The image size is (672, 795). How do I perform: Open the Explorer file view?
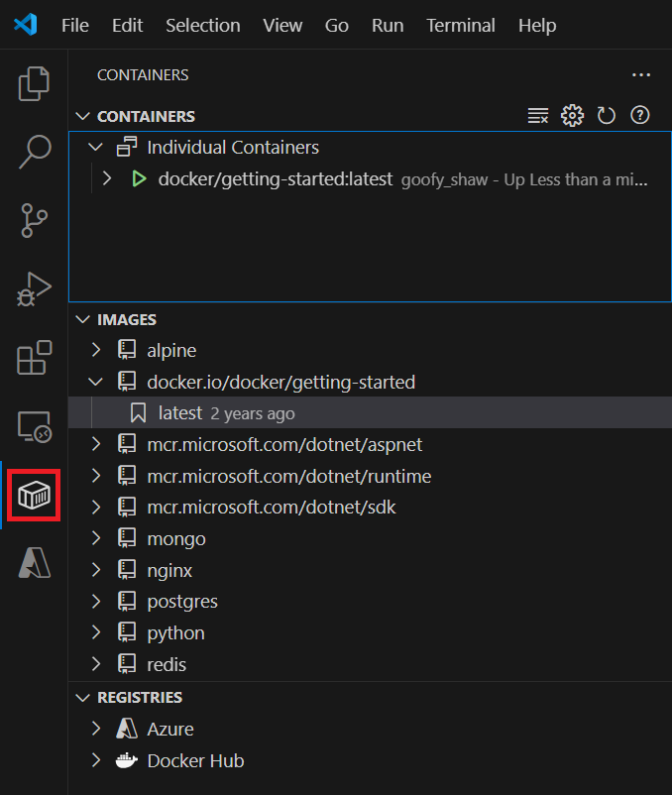[34, 84]
